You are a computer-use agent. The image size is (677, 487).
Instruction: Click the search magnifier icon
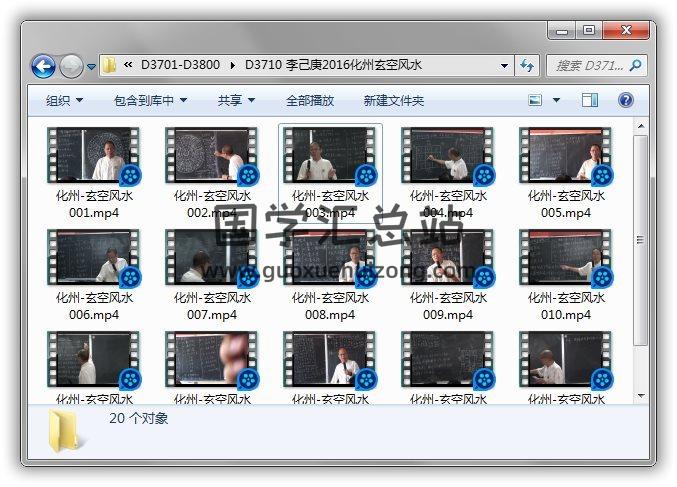point(636,66)
